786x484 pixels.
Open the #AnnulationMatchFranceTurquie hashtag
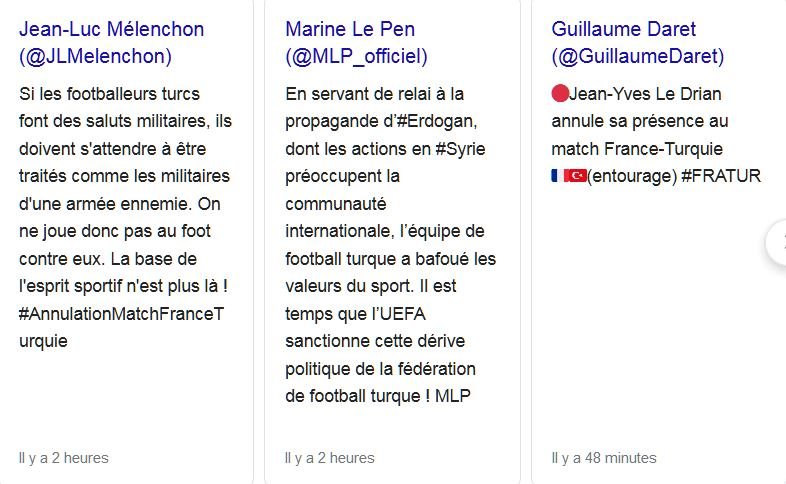click(121, 326)
